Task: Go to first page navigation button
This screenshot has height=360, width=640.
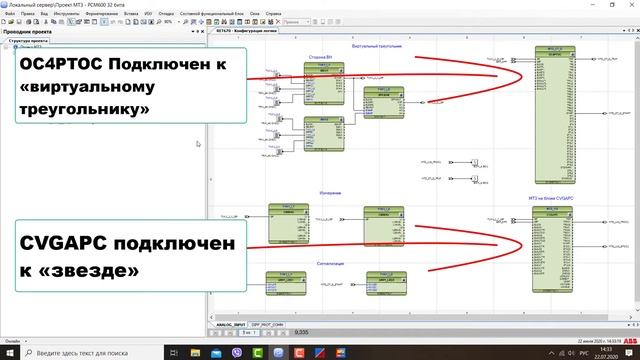Action: [216, 333]
